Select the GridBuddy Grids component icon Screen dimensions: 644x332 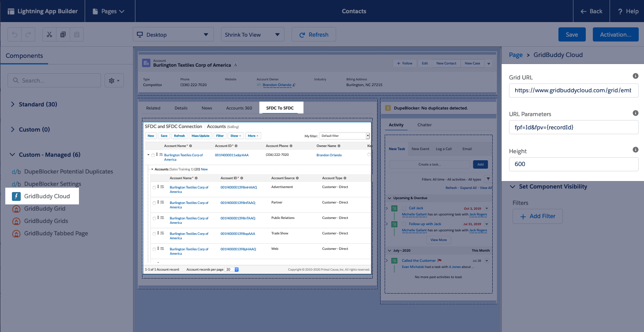pos(16,221)
